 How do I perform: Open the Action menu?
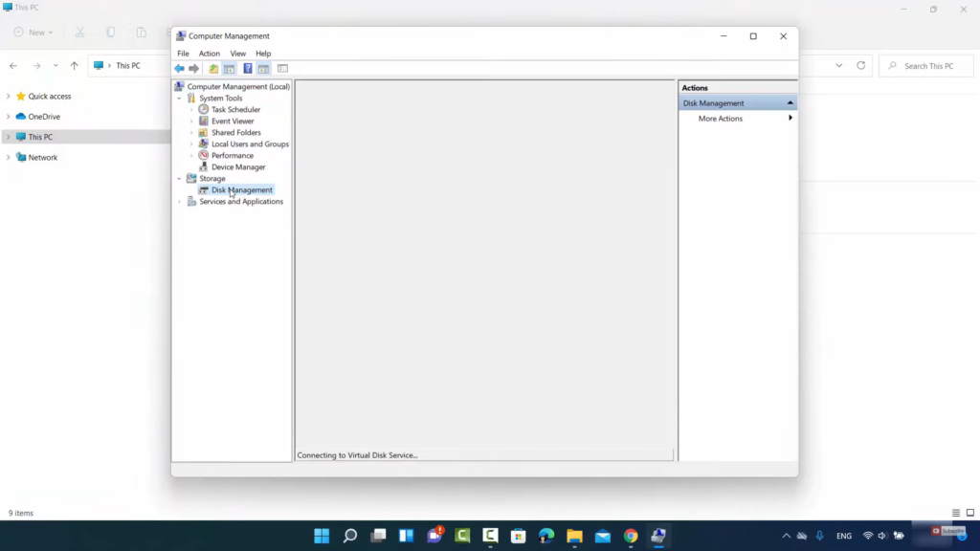pyautogui.click(x=209, y=54)
